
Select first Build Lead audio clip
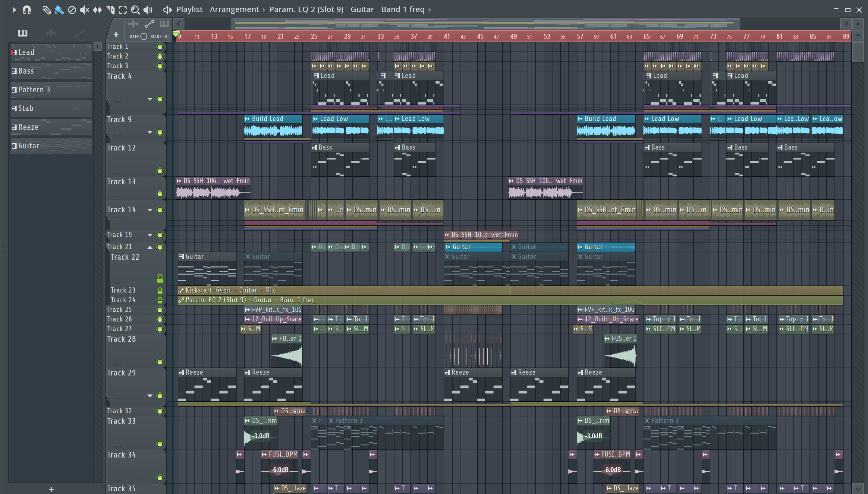pos(273,126)
